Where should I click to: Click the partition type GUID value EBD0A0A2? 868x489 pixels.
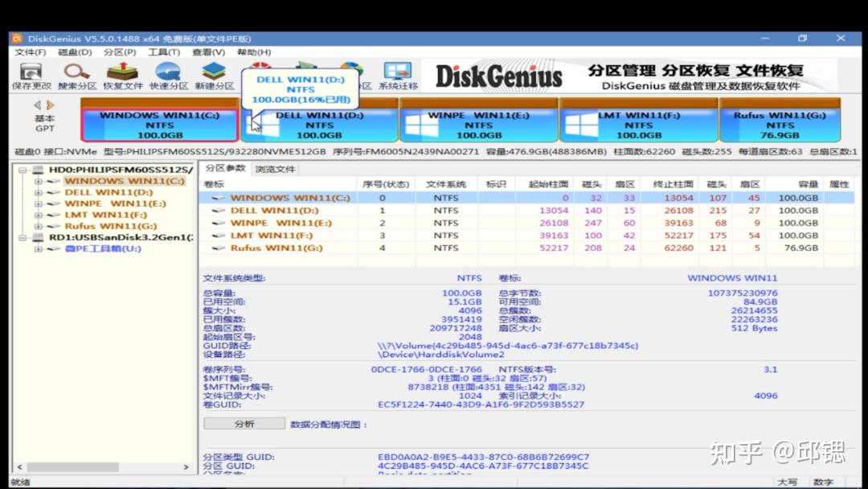[x=483, y=457]
